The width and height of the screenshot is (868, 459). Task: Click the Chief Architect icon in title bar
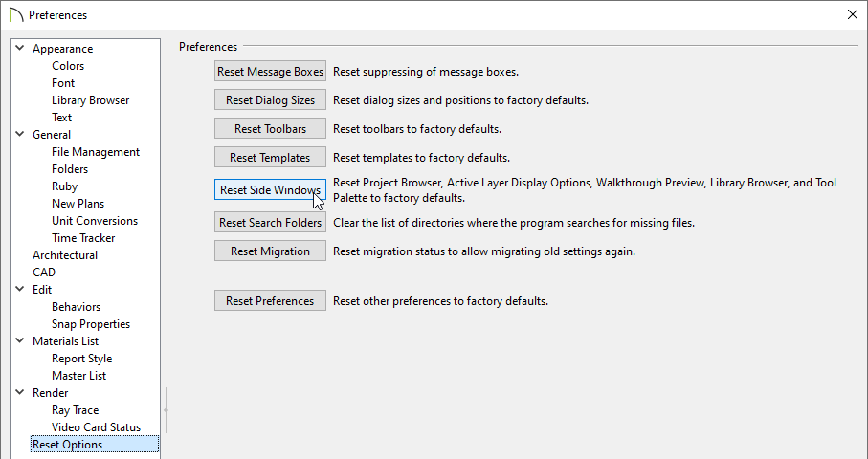click(15, 15)
